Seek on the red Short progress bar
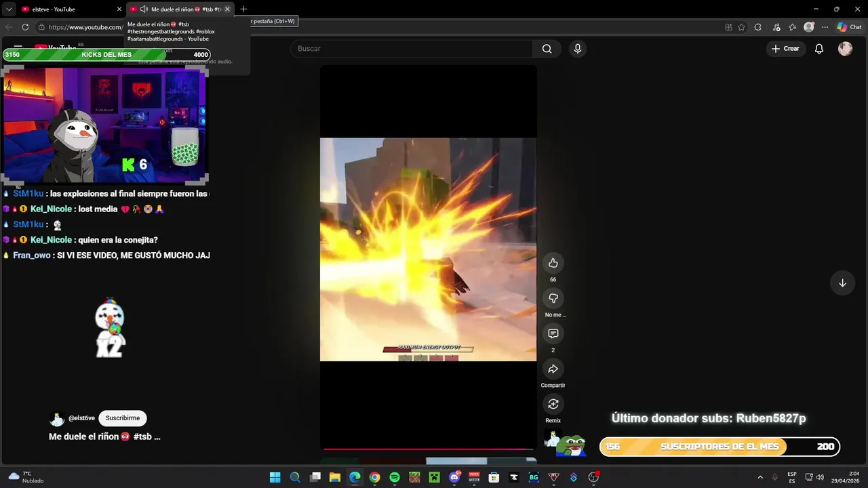Screen dimensions: 868x488 click(x=428, y=449)
